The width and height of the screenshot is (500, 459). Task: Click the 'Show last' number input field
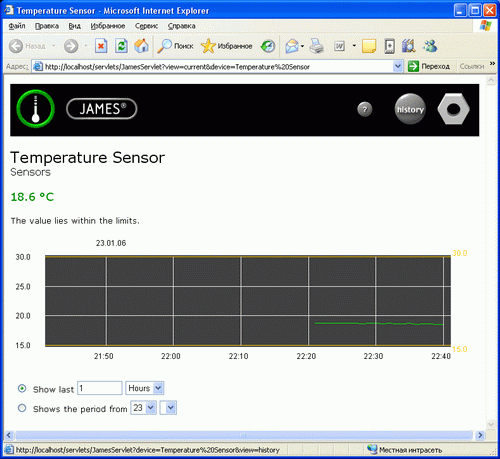[x=100, y=388]
